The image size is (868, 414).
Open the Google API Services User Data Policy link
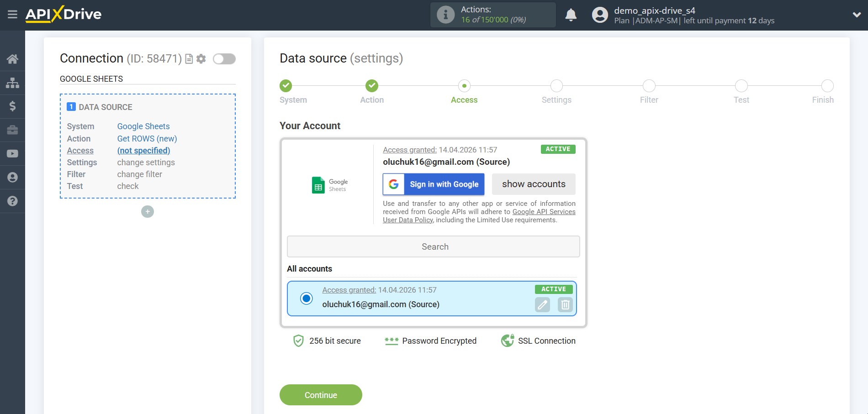tap(544, 211)
